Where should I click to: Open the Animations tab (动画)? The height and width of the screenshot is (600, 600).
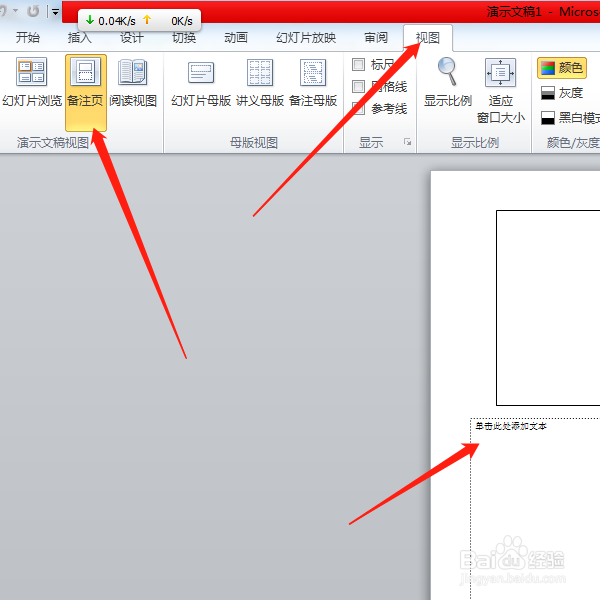[236, 38]
